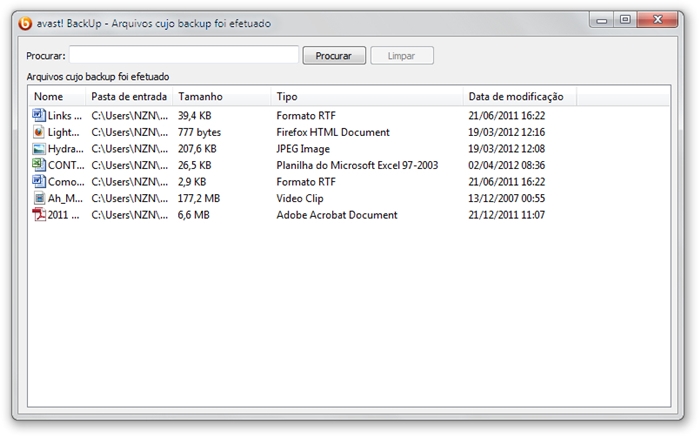Select the 'Hydra...' file name
Image resolution: width=700 pixels, height=437 pixels.
66,149
